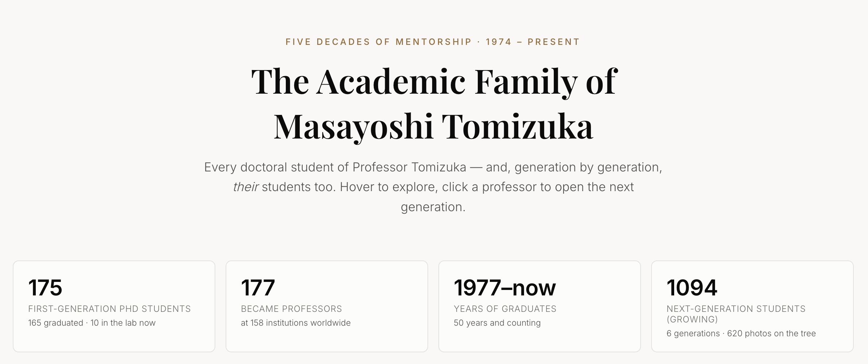The image size is (868, 364).
Task: Click '50 years and counting' text
Action: coord(497,323)
